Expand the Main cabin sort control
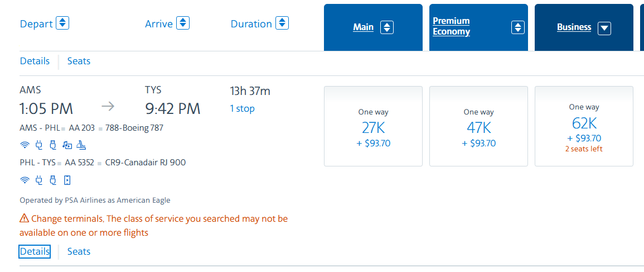The height and width of the screenshot is (272, 644). click(387, 28)
